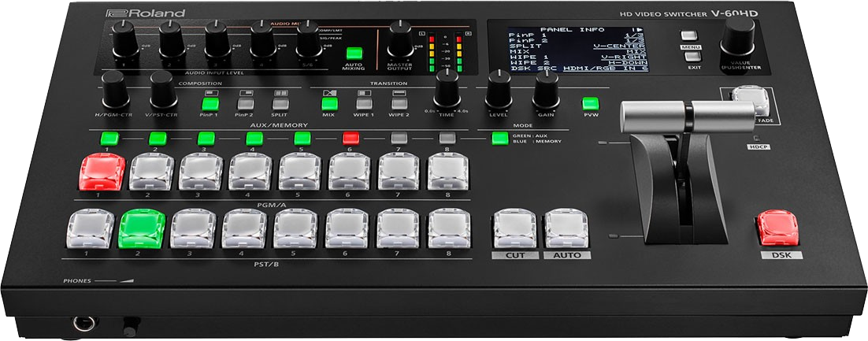This screenshot has height=341, width=868.
Task: Tap AUX/MEMORY button 3
Action: (x=206, y=139)
